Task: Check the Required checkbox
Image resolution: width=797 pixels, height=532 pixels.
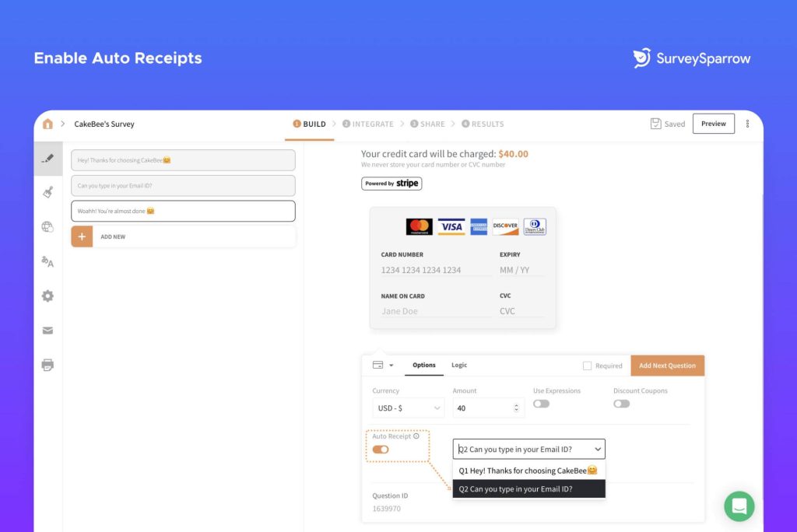Action: tap(588, 366)
